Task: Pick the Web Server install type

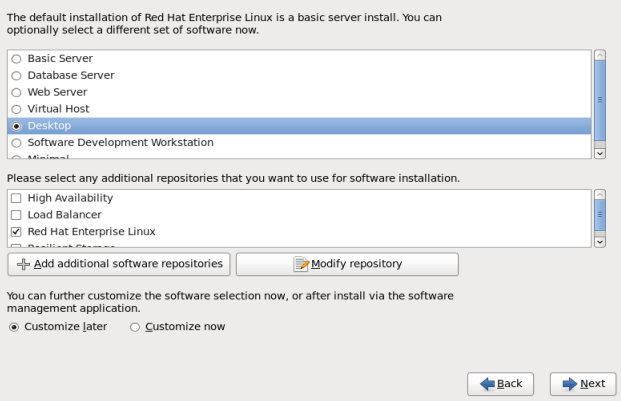Action: [16, 93]
